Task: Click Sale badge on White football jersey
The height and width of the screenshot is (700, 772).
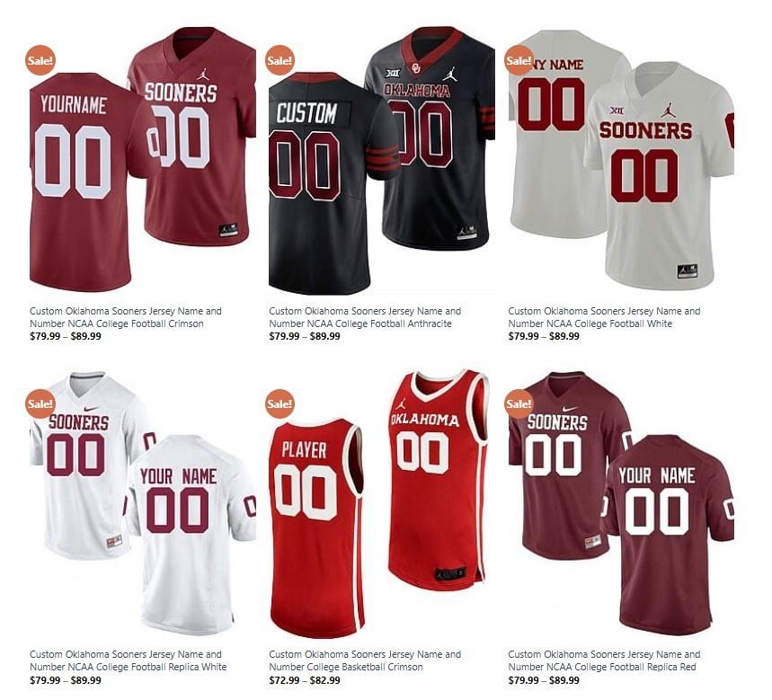Action: 519,60
